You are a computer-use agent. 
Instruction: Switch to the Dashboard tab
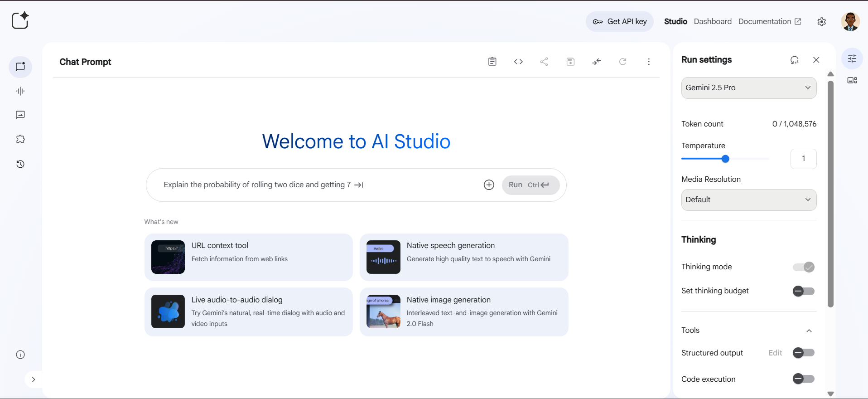coord(712,21)
